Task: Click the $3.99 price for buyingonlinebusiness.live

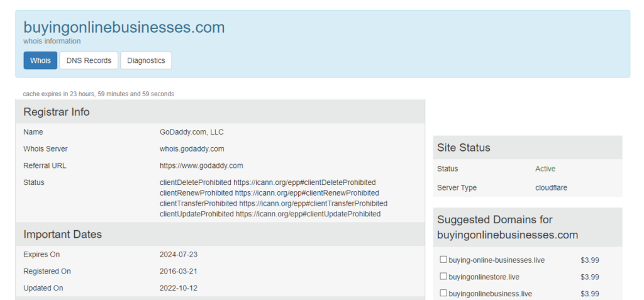Action: pos(590,294)
